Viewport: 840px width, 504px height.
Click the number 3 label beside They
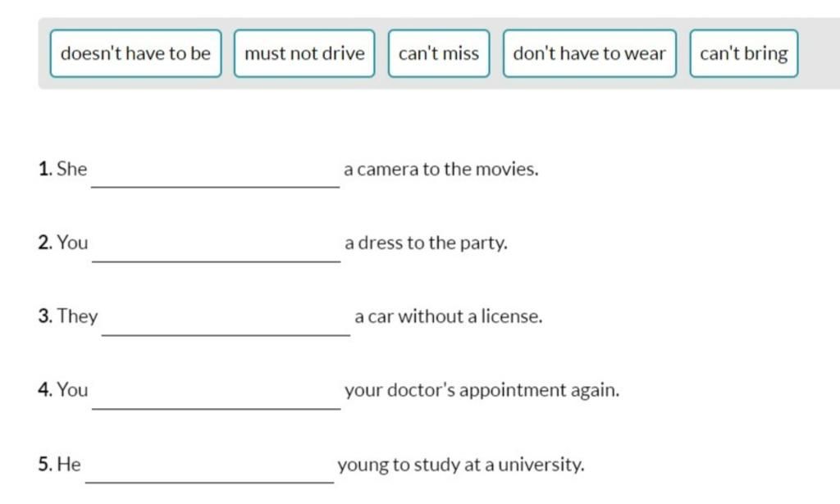point(45,316)
